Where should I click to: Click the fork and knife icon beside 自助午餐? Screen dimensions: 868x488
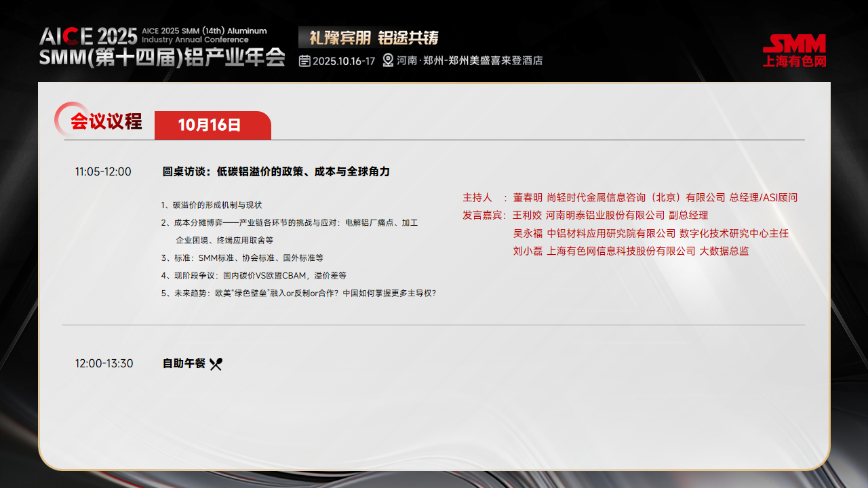pyautogui.click(x=216, y=364)
